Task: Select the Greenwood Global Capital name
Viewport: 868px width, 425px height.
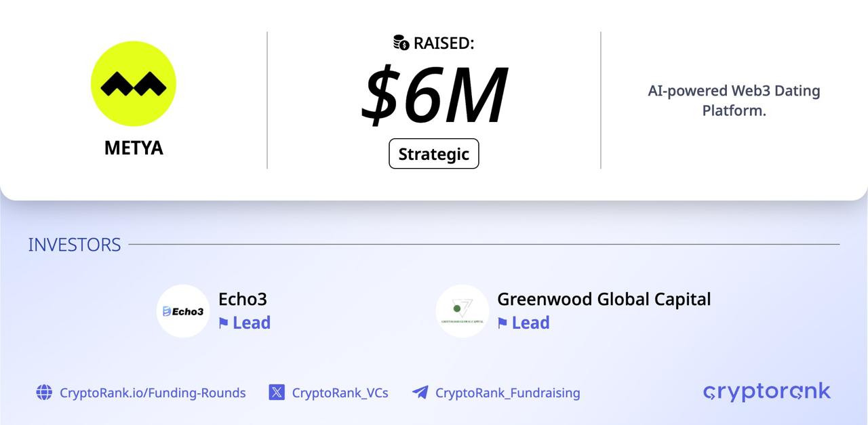Action: click(604, 299)
